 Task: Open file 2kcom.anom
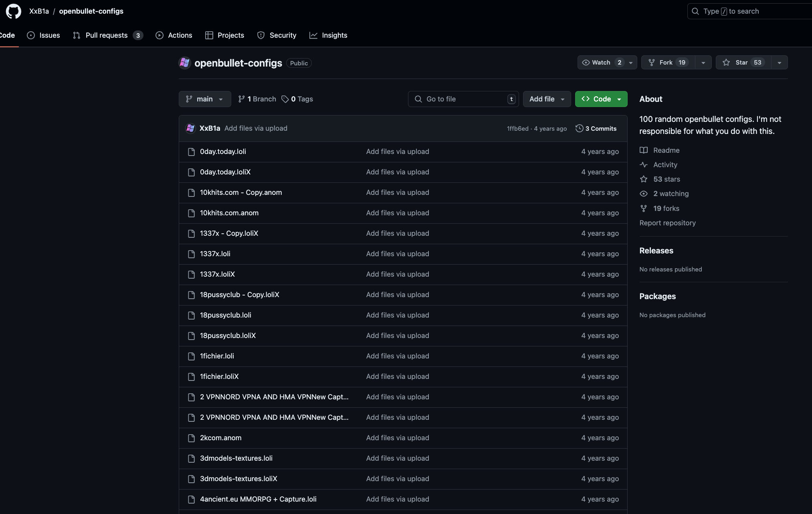(x=221, y=438)
